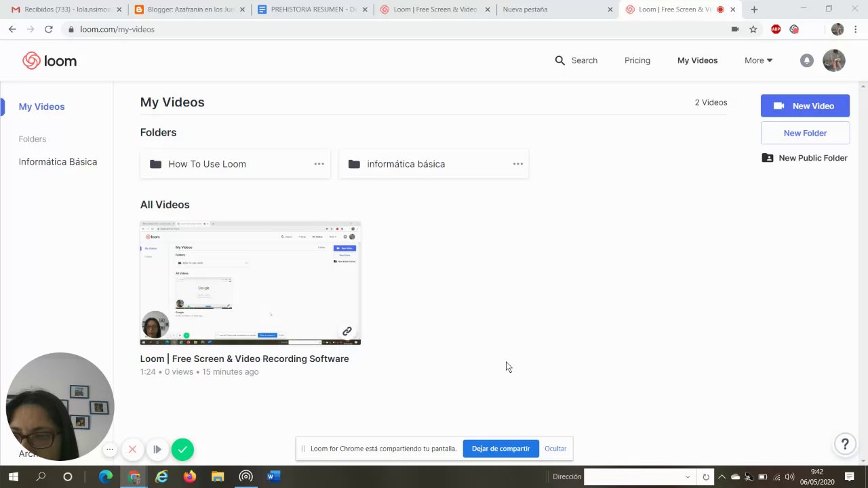
Task: Finish recording with green checkmark
Action: (x=182, y=449)
